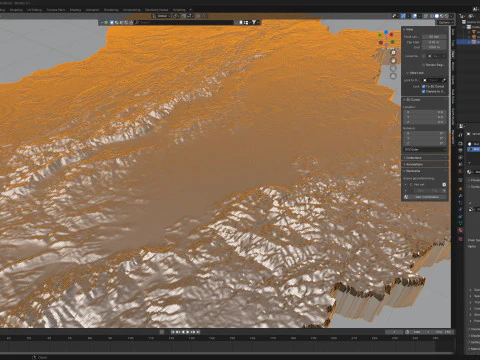480x360 pixels.
Task: Select solid viewport shading
Action: pyautogui.click(x=437, y=16)
